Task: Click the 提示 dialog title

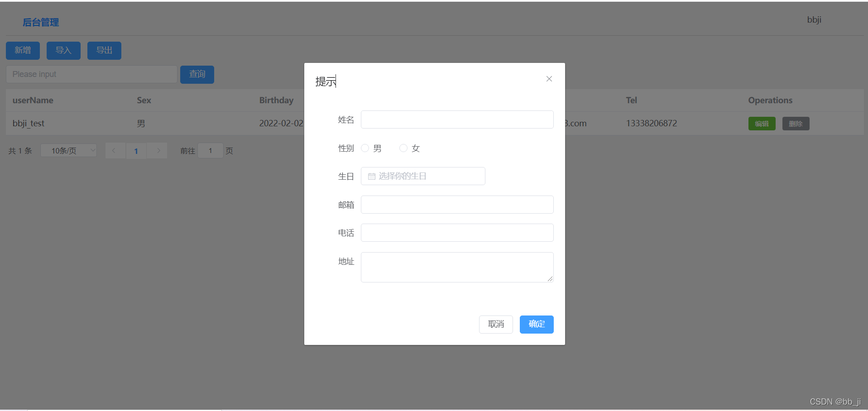Action: point(326,81)
